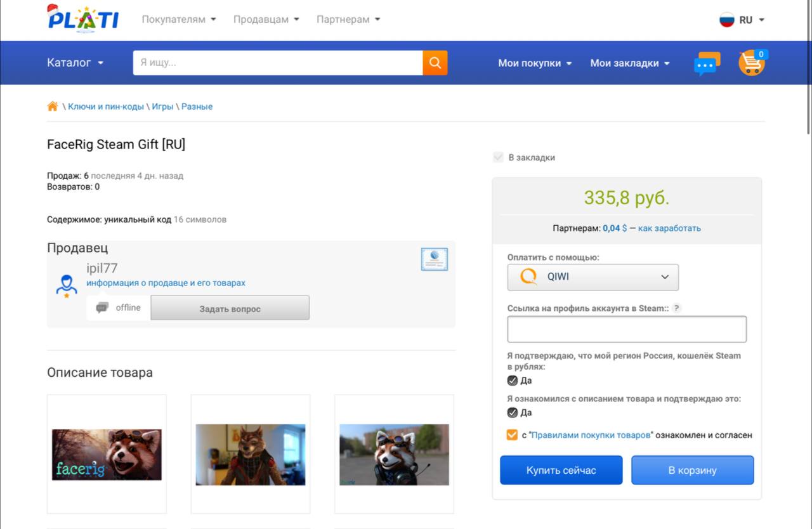The height and width of the screenshot is (529, 812).
Task: Click the partner amount '0,04 $'
Action: pyautogui.click(x=615, y=228)
